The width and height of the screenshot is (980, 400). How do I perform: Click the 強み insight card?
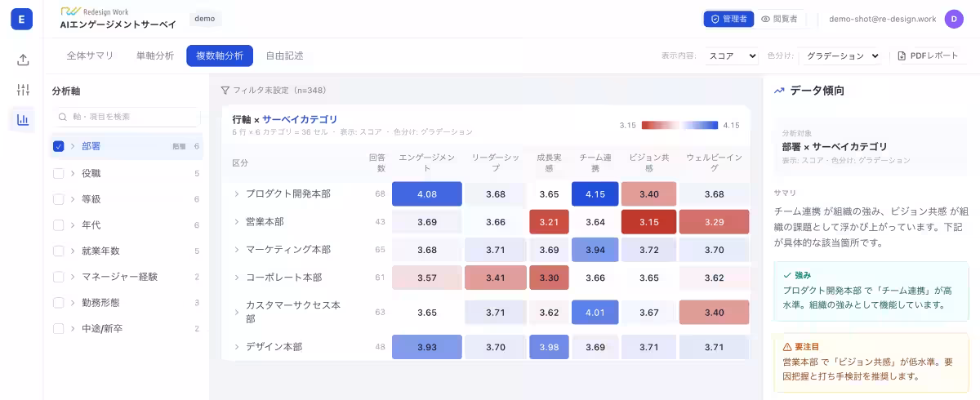tap(871, 291)
